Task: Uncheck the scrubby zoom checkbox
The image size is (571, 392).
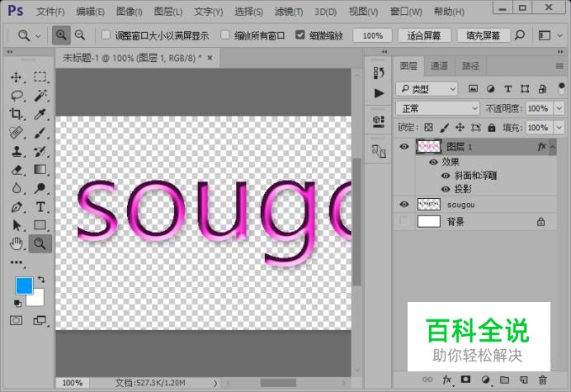Action: pyautogui.click(x=300, y=35)
